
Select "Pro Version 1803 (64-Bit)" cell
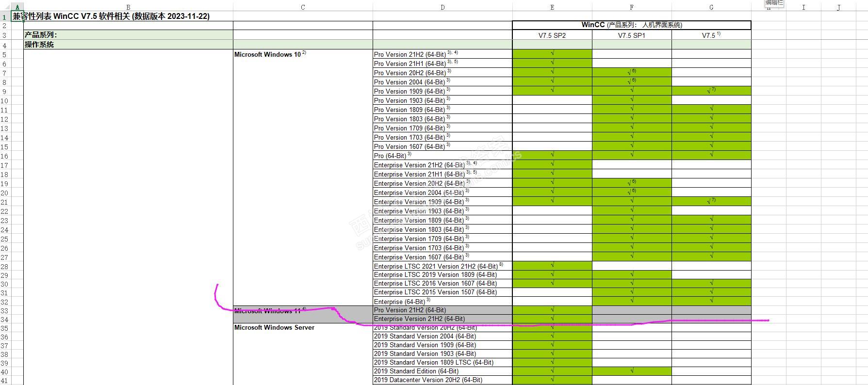[442, 119]
